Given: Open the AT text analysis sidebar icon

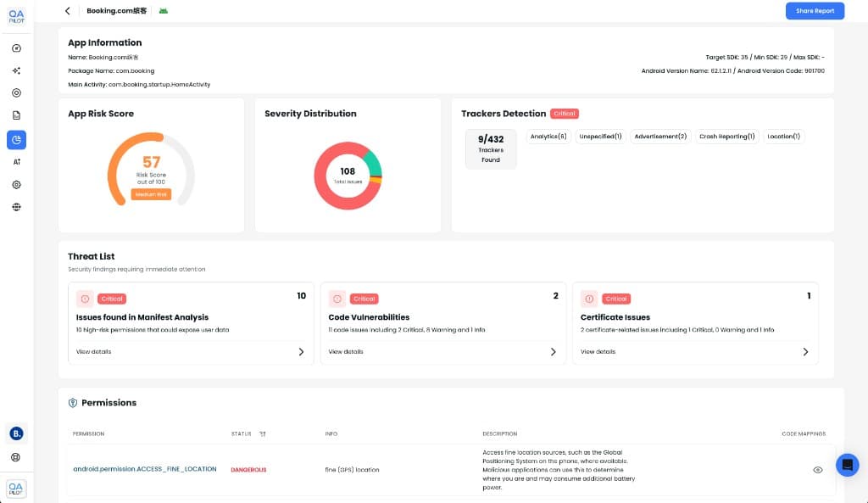Looking at the screenshot, I should tap(16, 161).
